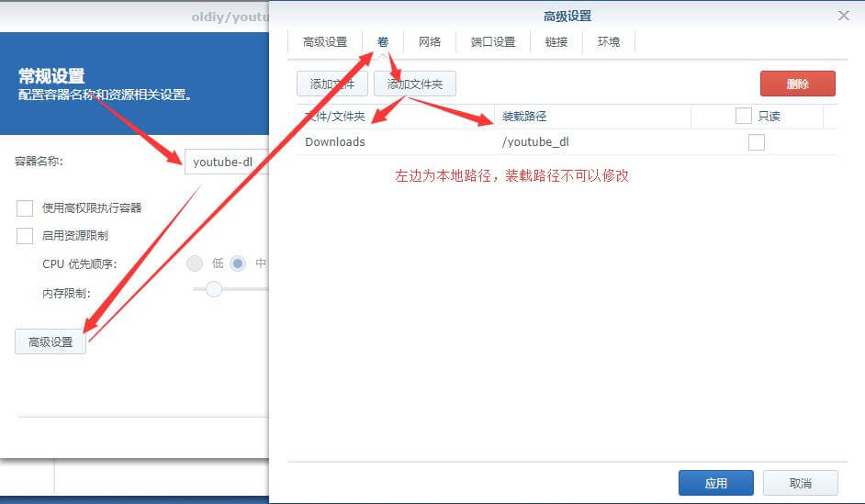Enable the 启用资源限制 checkbox
The height and width of the screenshot is (504, 865).
pos(25,236)
